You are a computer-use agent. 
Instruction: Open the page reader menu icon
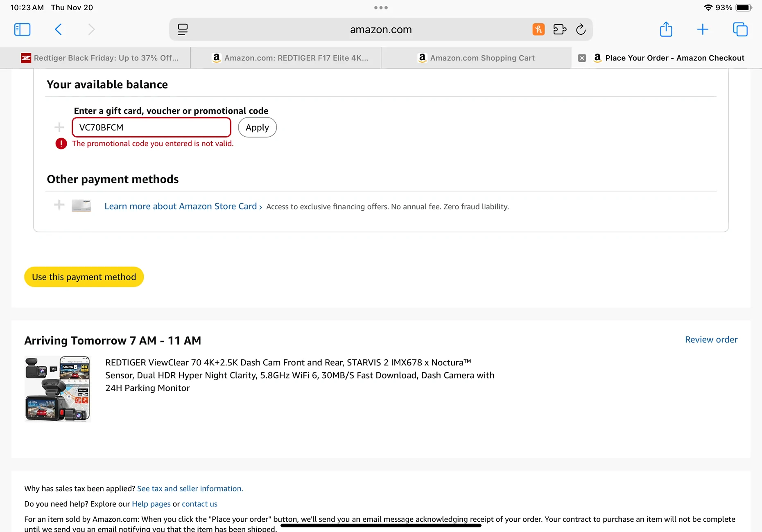click(x=183, y=29)
